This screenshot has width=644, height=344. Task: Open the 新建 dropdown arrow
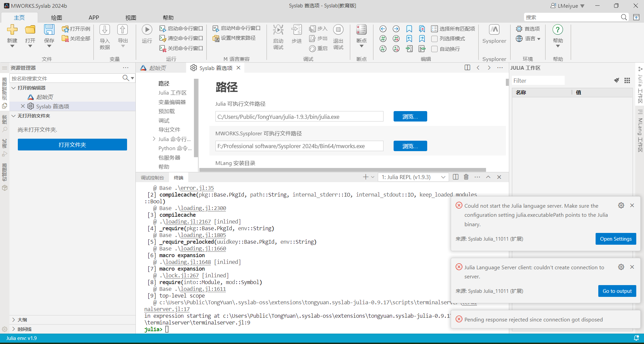[x=12, y=46]
